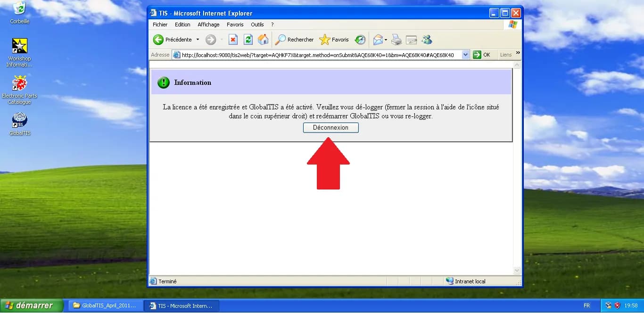This screenshot has height=313, width=644.
Task: Refresh the page
Action: (248, 40)
